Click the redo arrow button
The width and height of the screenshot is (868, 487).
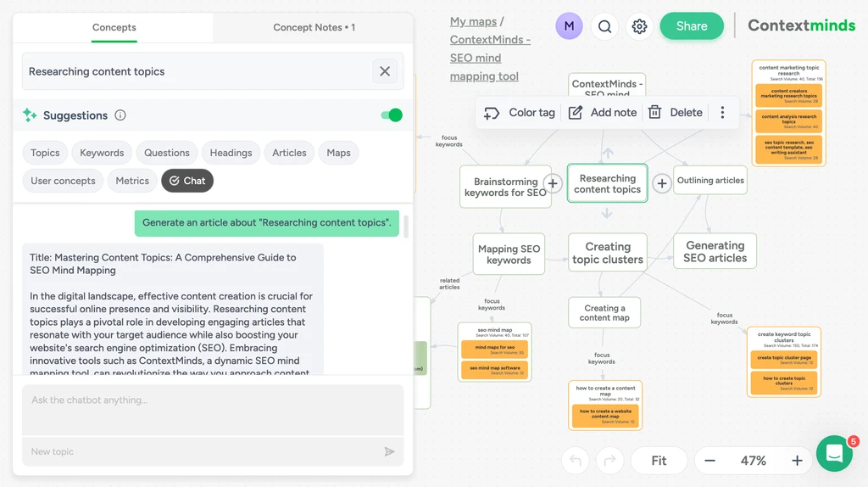[609, 461]
